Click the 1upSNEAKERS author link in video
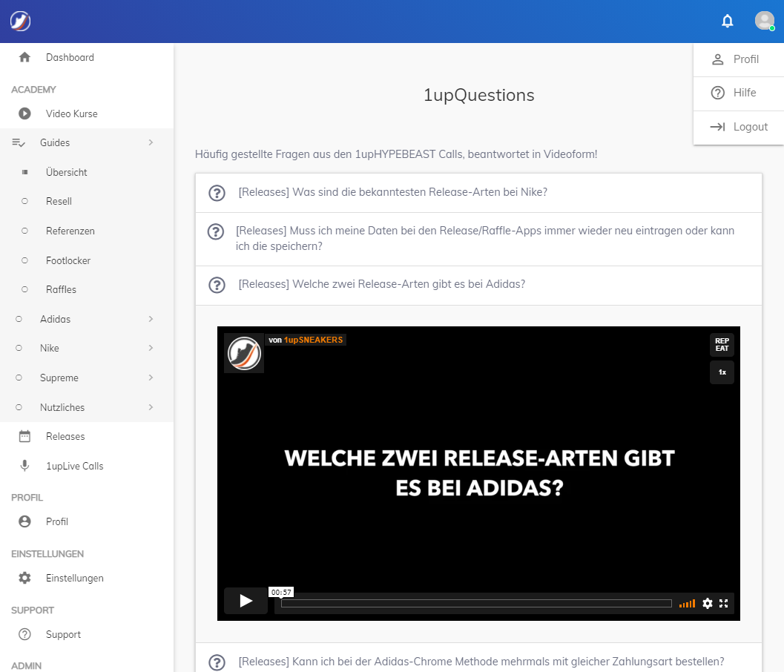Viewport: 784px width, 672px height. [314, 340]
